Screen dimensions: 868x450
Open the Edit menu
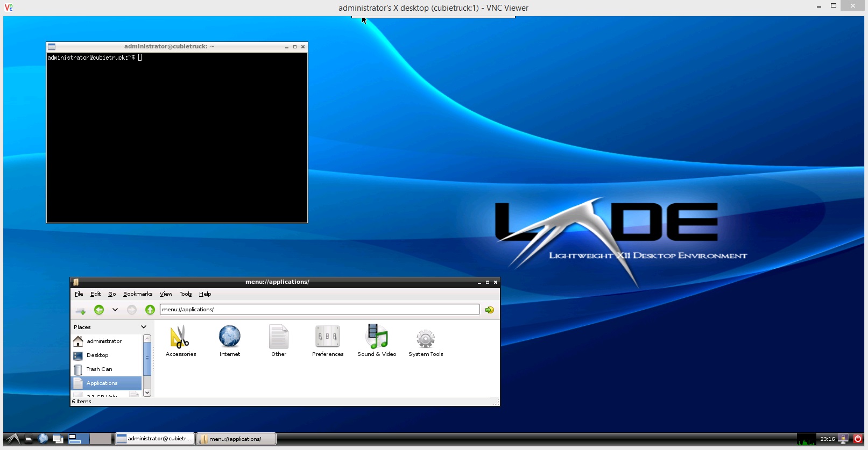pyautogui.click(x=96, y=294)
